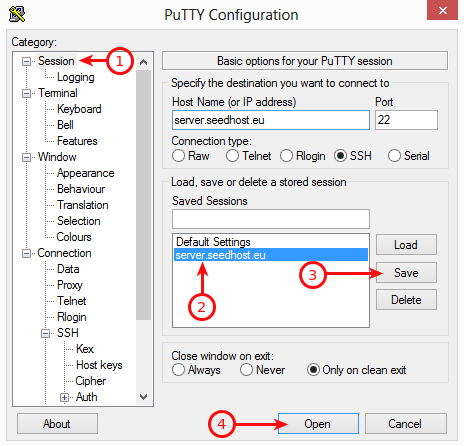
Task: Click the Open button to connect
Action: pyautogui.click(x=318, y=424)
